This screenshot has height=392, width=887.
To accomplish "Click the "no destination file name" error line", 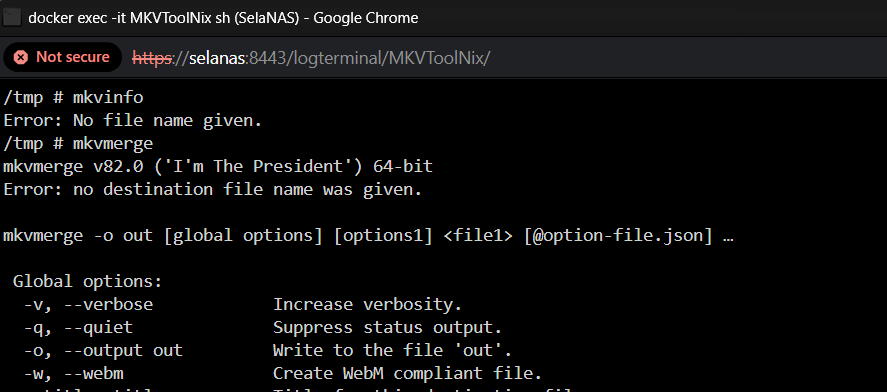I will (x=213, y=189).
